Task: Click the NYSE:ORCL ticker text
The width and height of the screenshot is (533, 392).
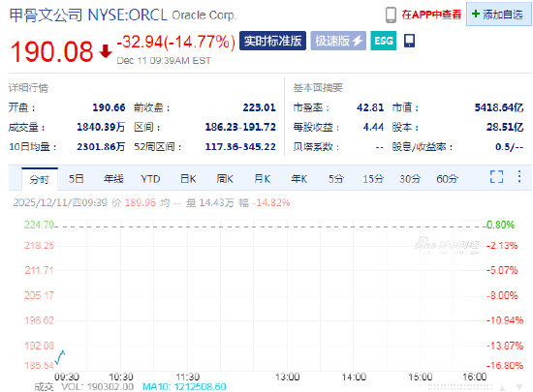Action: [128, 15]
